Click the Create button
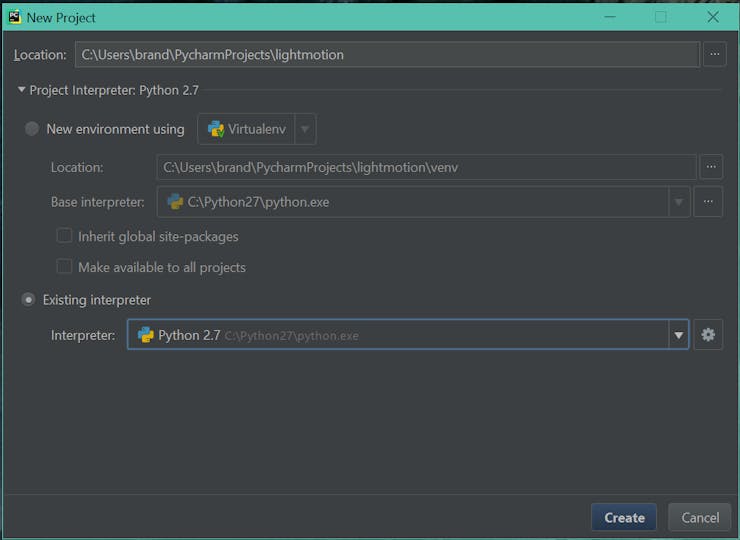 pyautogui.click(x=624, y=517)
